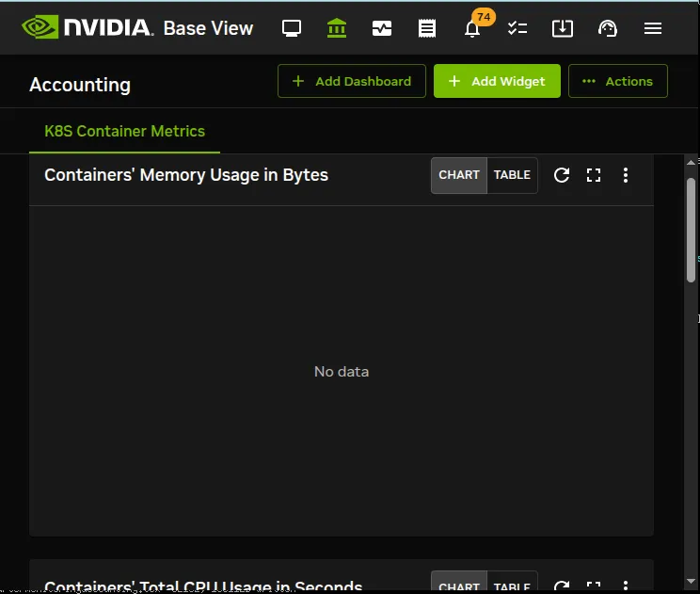Click the NVIDIA logo
The width and height of the screenshot is (700, 594).
[x=87, y=27]
